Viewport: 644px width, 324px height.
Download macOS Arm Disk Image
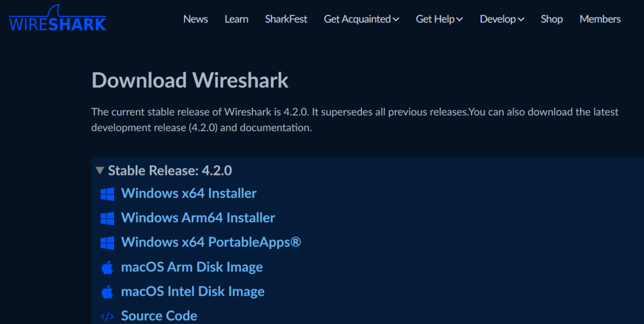tap(192, 267)
